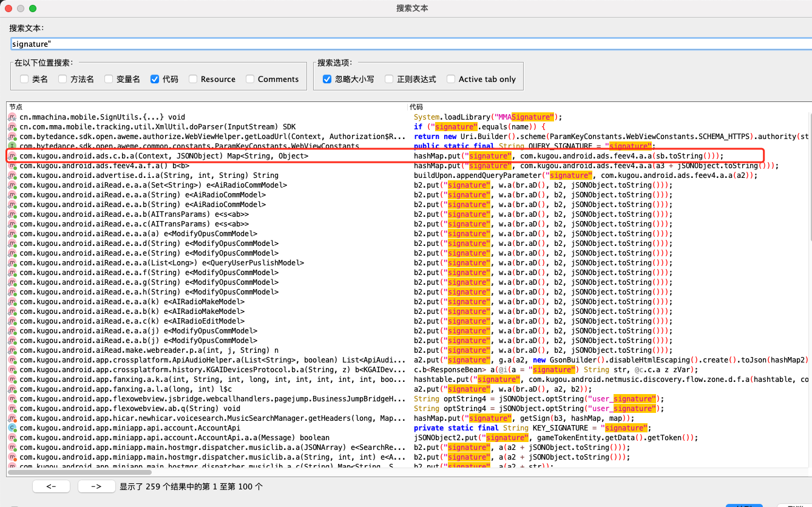The height and width of the screenshot is (507, 812).
Task: Click the KEY_SIGNATURE = "signature" code cell
Action: tap(533, 428)
